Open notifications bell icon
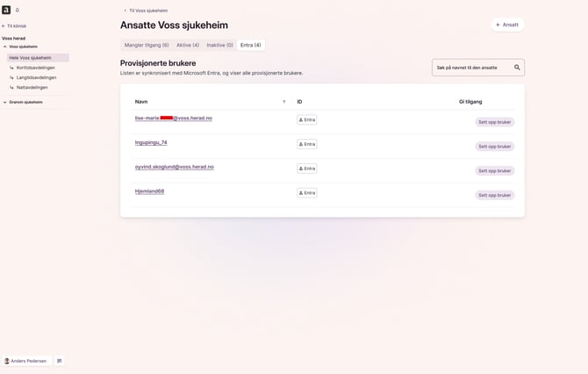The image size is (588, 374). pyautogui.click(x=18, y=11)
